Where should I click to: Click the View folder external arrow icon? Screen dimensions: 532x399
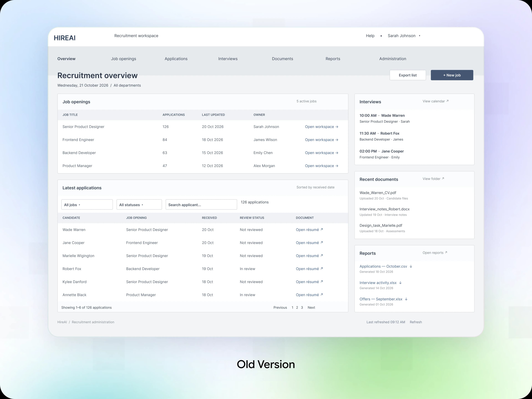click(x=443, y=179)
